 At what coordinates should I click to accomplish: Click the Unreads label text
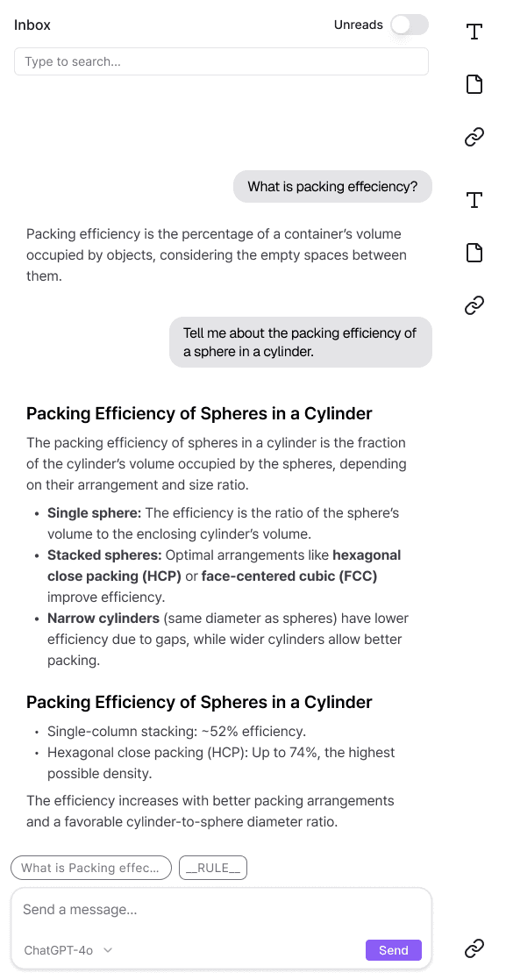[x=359, y=25]
